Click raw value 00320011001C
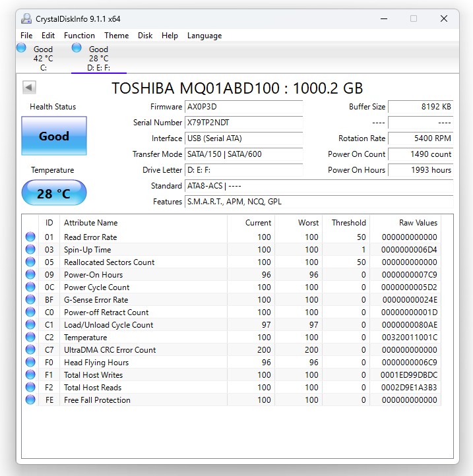This screenshot has height=476, width=473. click(x=409, y=338)
